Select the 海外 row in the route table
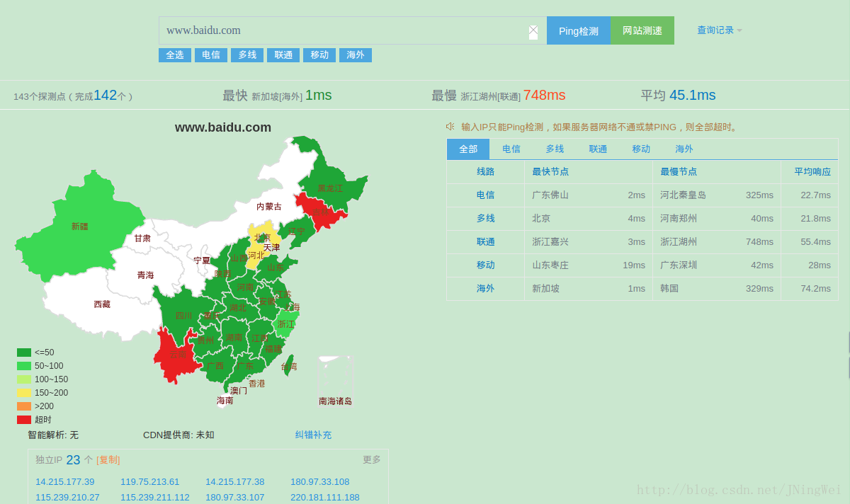 pyautogui.click(x=642, y=289)
